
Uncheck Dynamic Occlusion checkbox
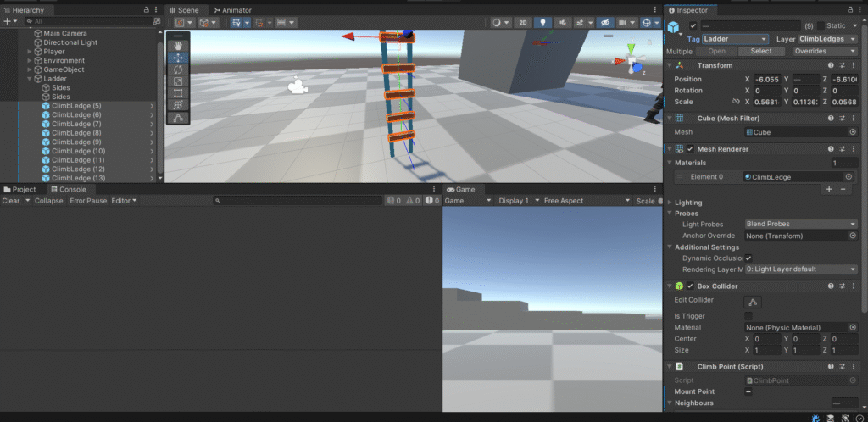748,258
